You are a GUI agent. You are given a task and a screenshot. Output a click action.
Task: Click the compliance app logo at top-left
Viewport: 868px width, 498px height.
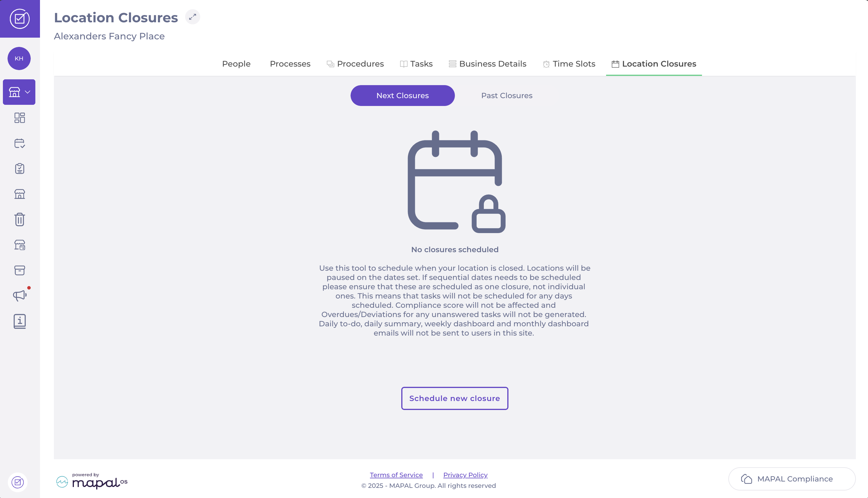coord(19,19)
